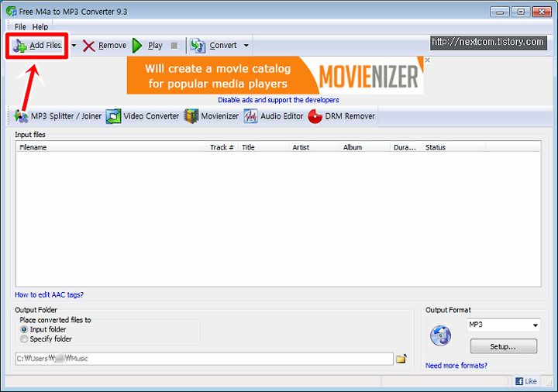Click the Status column header
This screenshot has width=558, height=392.
pyautogui.click(x=453, y=147)
